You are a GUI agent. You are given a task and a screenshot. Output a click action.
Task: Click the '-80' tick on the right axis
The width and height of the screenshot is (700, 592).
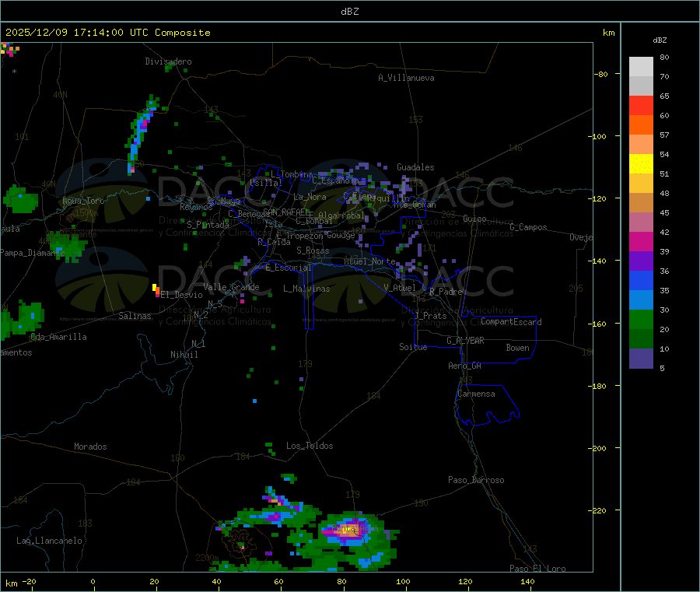(601, 74)
